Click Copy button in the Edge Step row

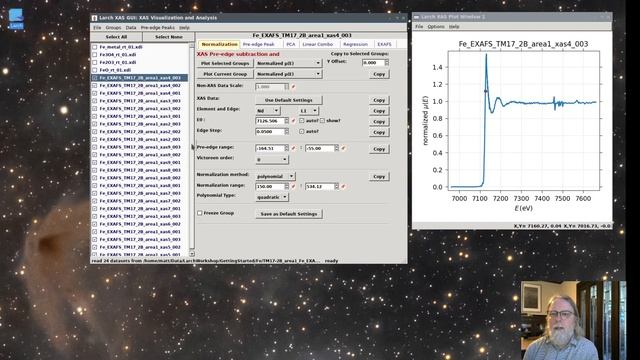(379, 132)
